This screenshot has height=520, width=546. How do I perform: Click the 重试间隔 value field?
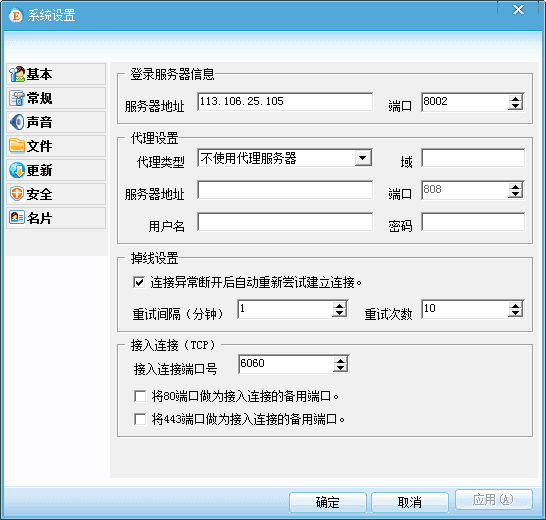pyautogui.click(x=285, y=309)
